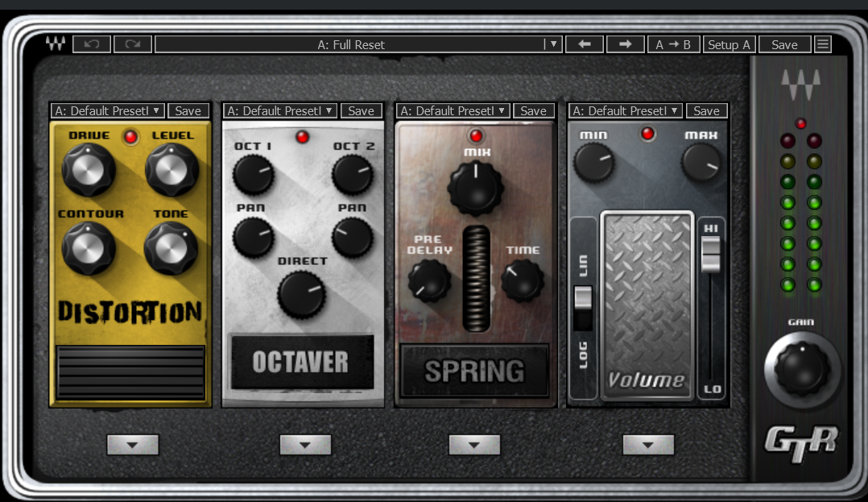Click the Distortion CONTOUR knob
This screenshot has width=868, height=502.
(x=88, y=249)
